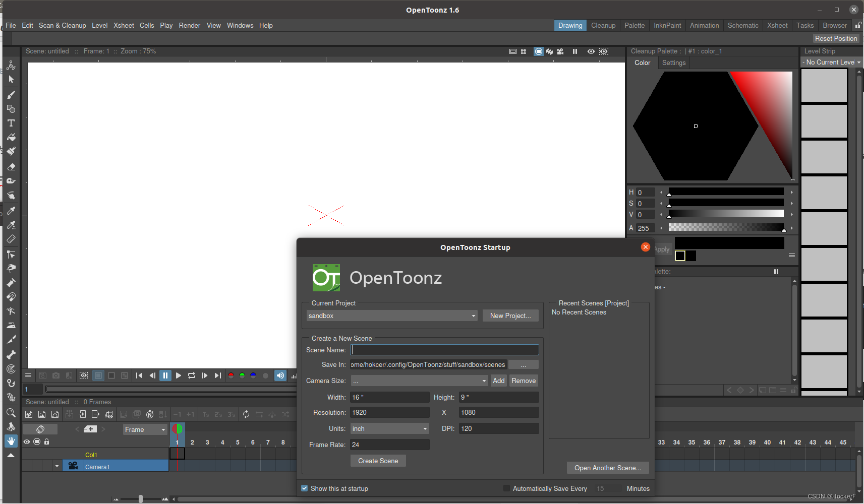Screen dimensions: 864x504
Task: Toggle Show this at startup checkbox
Action: pos(305,488)
